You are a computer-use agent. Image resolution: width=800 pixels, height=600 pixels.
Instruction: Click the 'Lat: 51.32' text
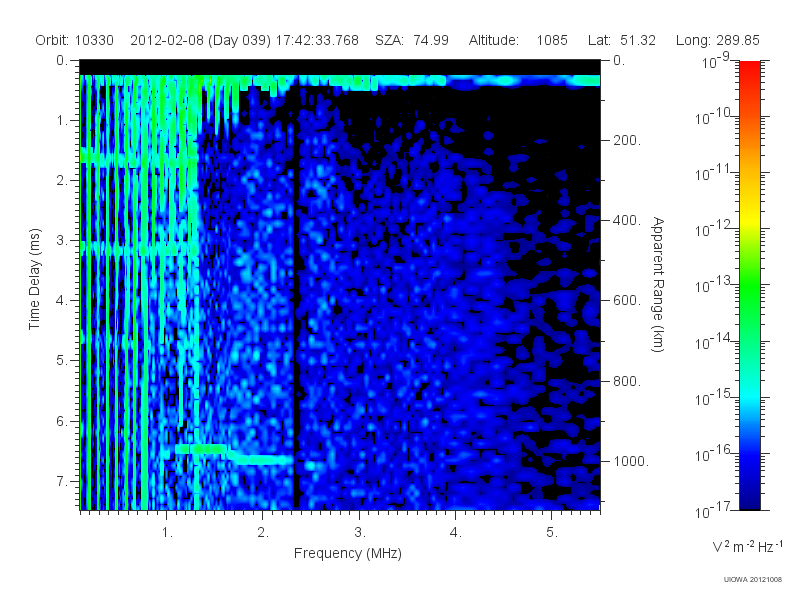[x=621, y=40]
